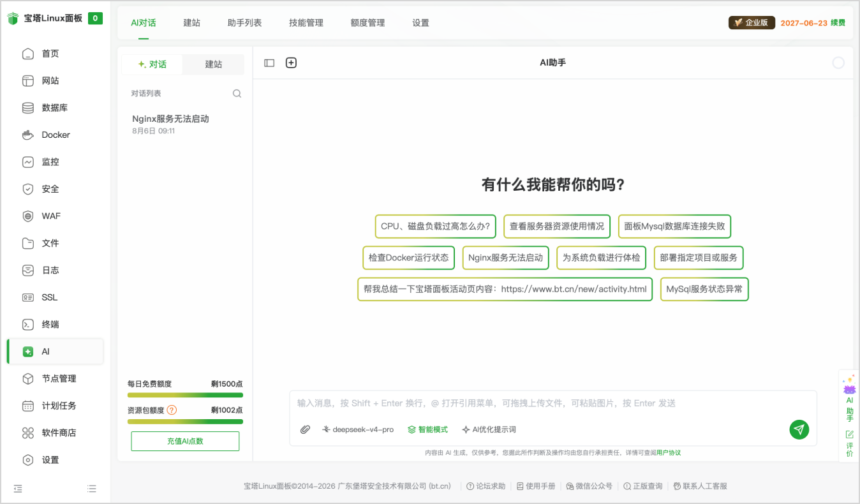Open the 终端 terminal icon
Image resolution: width=860 pixels, height=504 pixels.
pyautogui.click(x=28, y=324)
